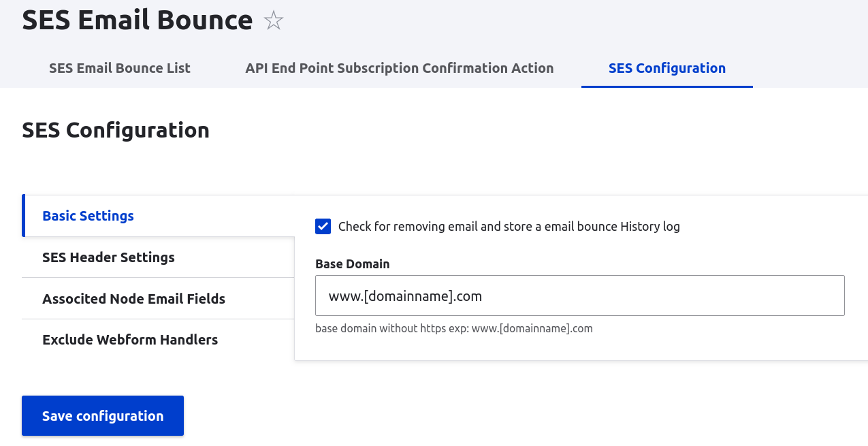The height and width of the screenshot is (446, 868).
Task: Click the star icon to bookmark SES Email Bounce
Action: click(273, 20)
